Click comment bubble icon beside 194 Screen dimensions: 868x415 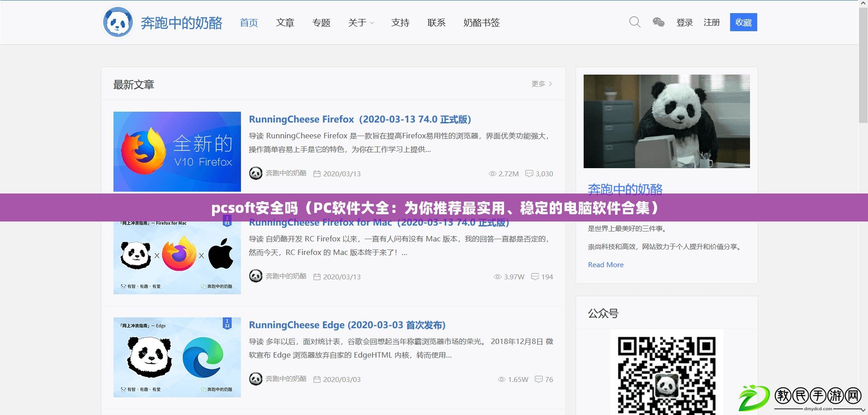(x=535, y=277)
